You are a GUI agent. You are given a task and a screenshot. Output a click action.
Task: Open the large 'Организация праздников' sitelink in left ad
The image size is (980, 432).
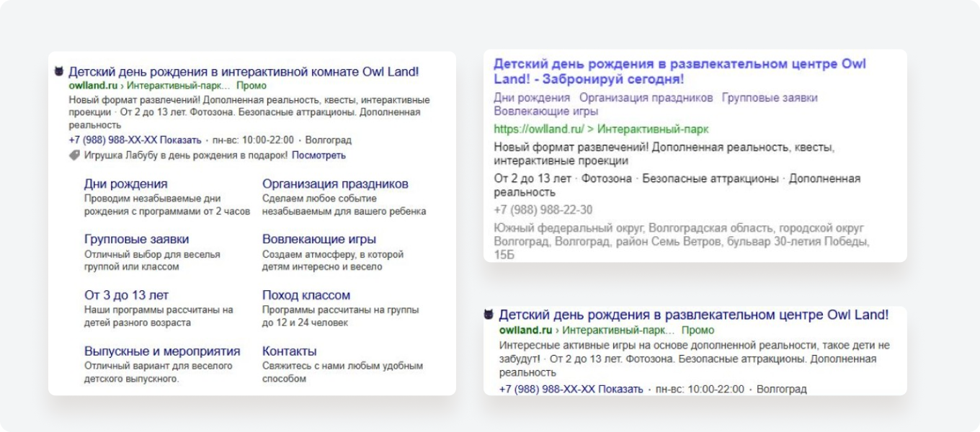335,184
